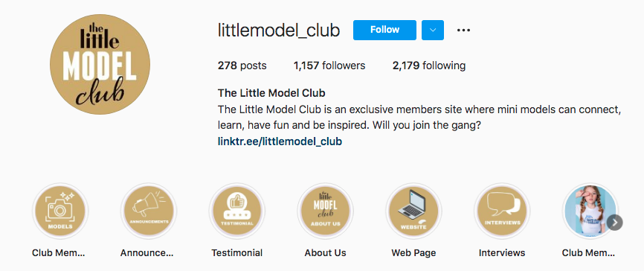Click the three-dot more options icon
Screen dimensions: 644x271
[464, 30]
